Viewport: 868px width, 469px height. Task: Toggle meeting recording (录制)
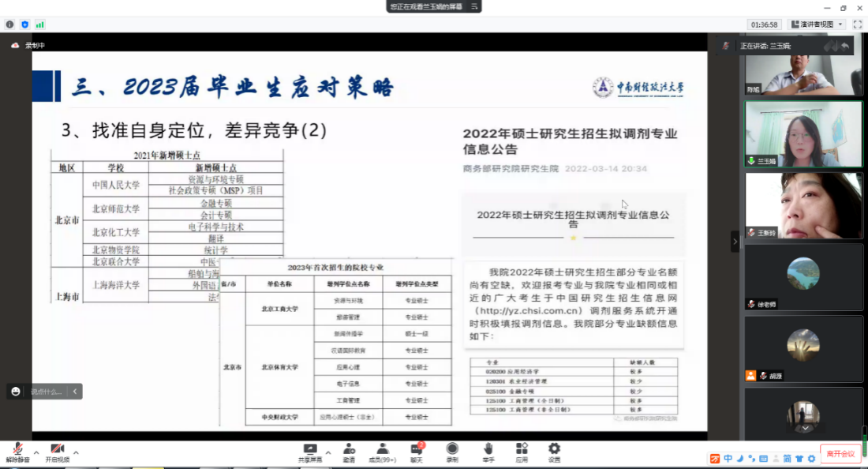click(452, 452)
